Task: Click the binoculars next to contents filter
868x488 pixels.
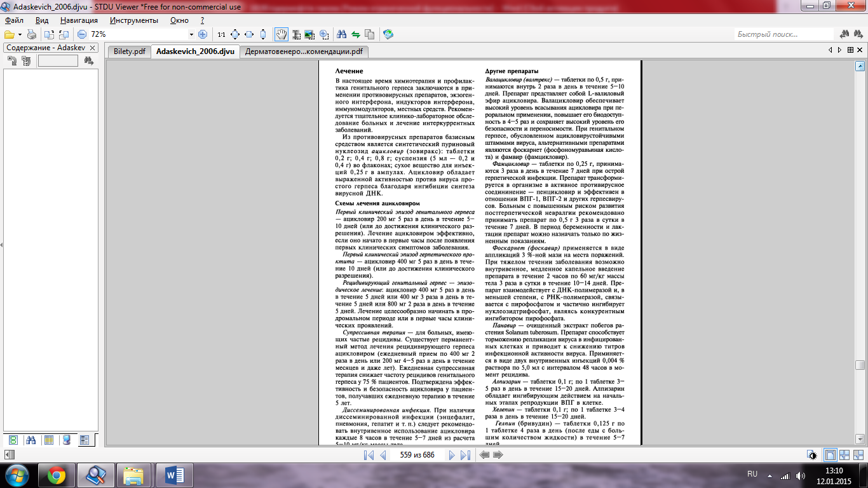Action: (89, 61)
